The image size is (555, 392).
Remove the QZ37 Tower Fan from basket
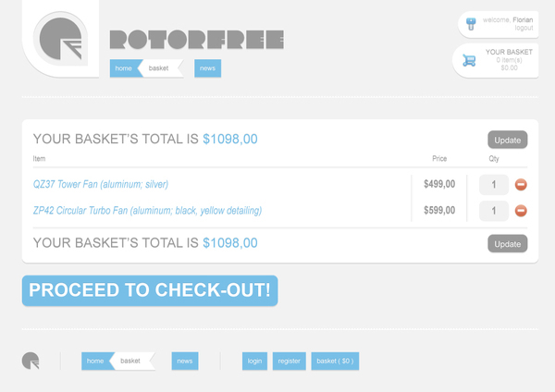click(521, 184)
